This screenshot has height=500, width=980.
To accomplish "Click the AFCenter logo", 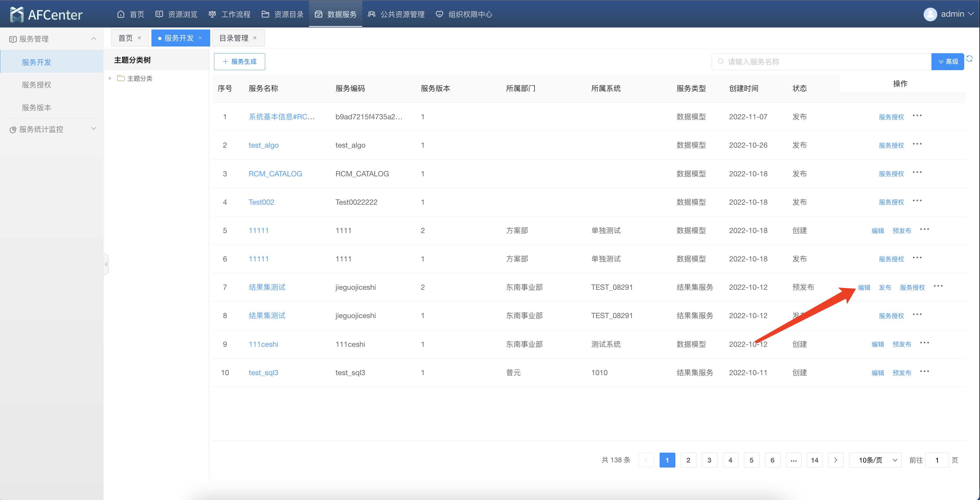I will (46, 14).
